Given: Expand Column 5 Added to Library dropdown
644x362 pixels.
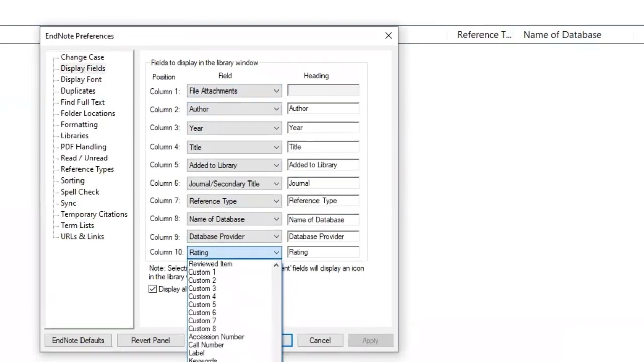Looking at the screenshot, I should click(x=234, y=165).
